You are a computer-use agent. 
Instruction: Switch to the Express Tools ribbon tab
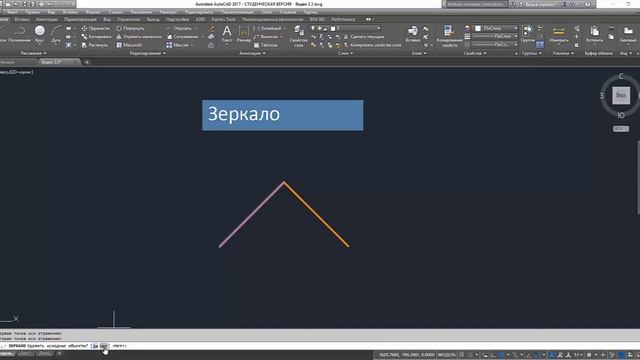pyautogui.click(x=223, y=19)
